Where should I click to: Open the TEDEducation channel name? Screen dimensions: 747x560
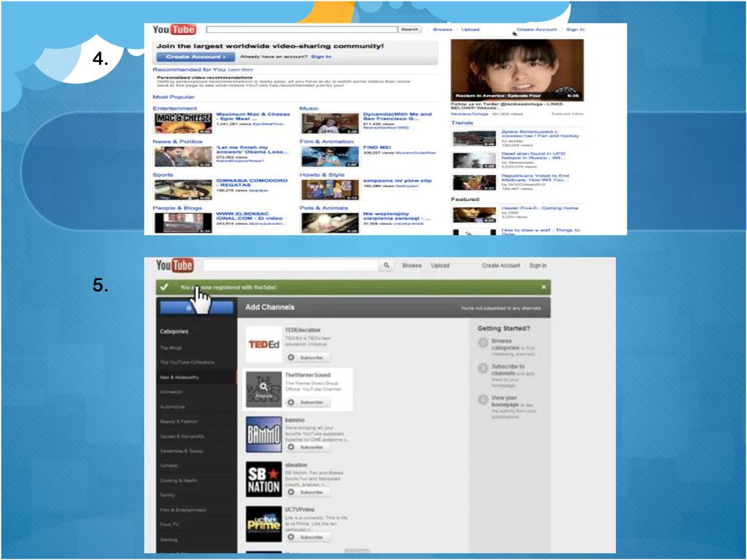click(x=303, y=330)
